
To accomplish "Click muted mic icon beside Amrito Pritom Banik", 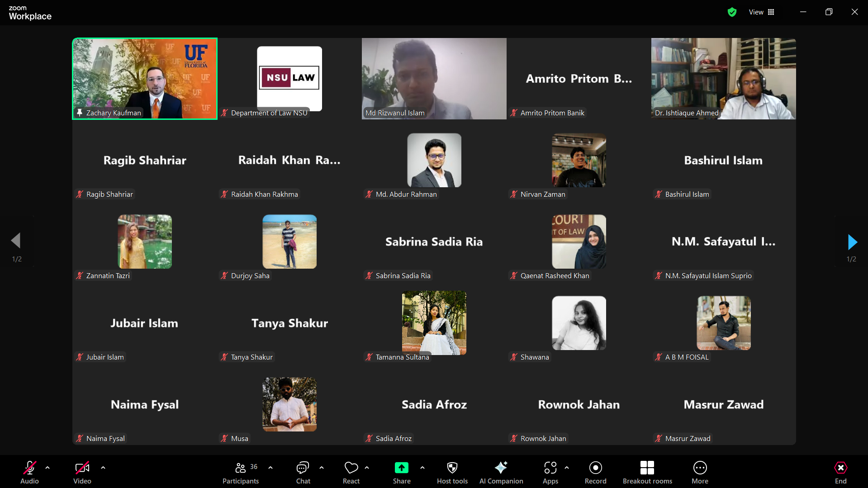I will 514,113.
